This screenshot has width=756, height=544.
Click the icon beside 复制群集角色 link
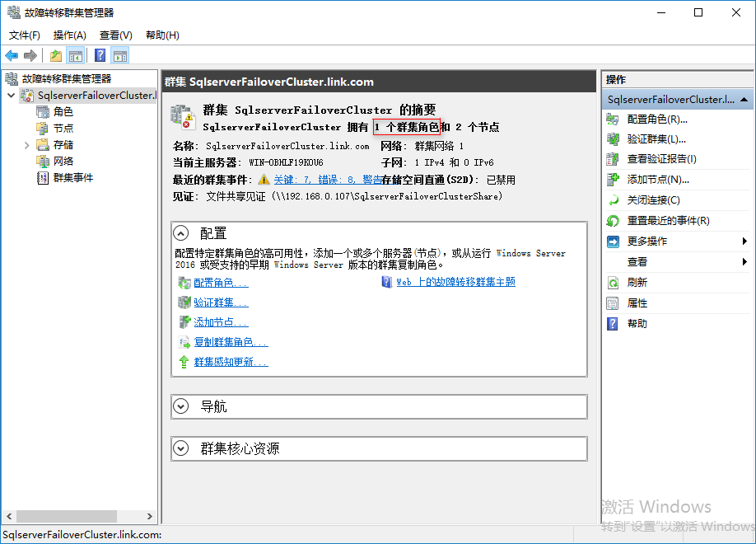[x=184, y=342]
